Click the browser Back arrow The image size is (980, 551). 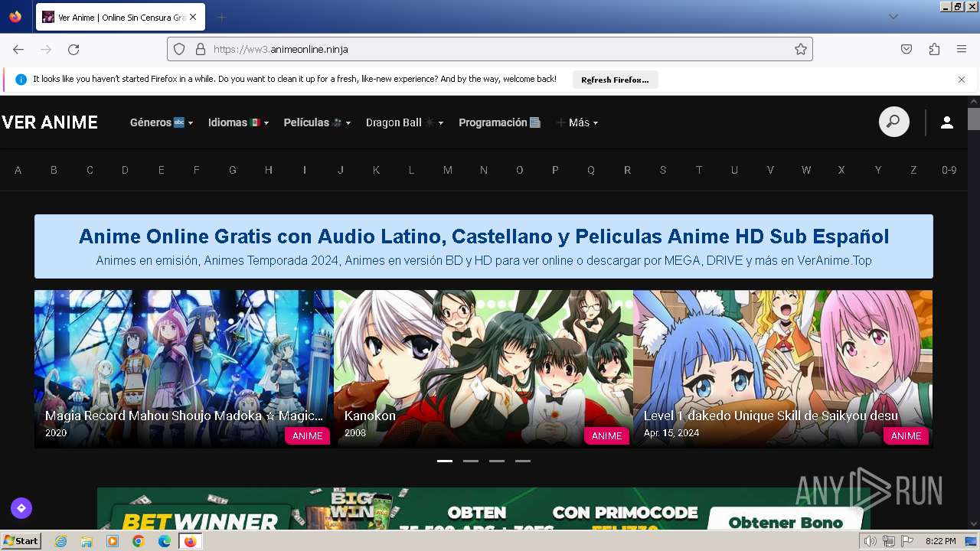pyautogui.click(x=18, y=49)
